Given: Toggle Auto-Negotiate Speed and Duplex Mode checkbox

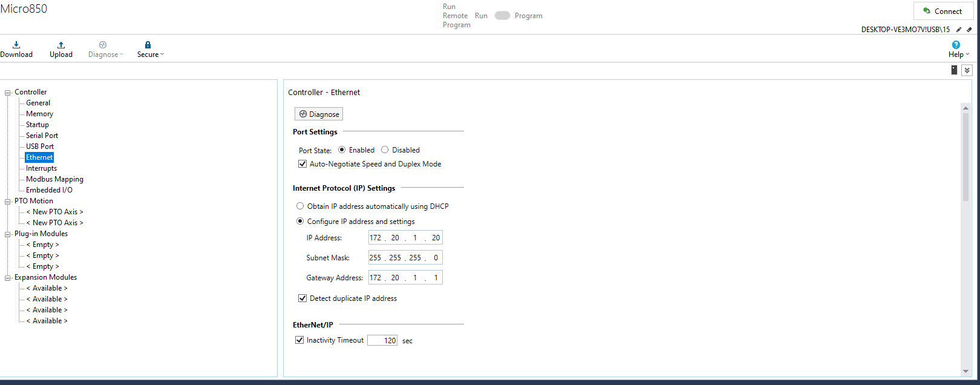Looking at the screenshot, I should [x=302, y=163].
